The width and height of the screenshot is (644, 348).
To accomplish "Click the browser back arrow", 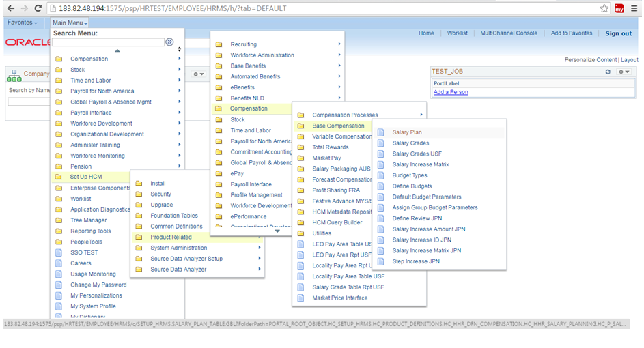I will (x=11, y=8).
